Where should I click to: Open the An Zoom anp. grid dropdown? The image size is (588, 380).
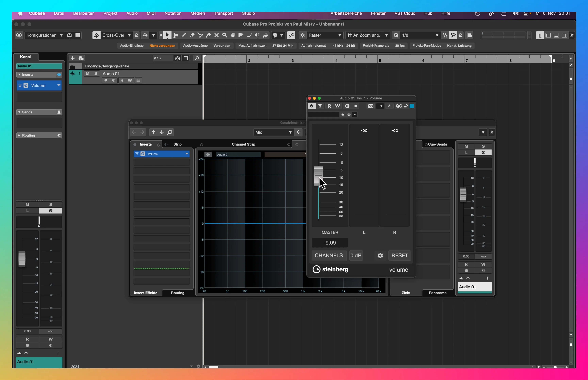(368, 35)
